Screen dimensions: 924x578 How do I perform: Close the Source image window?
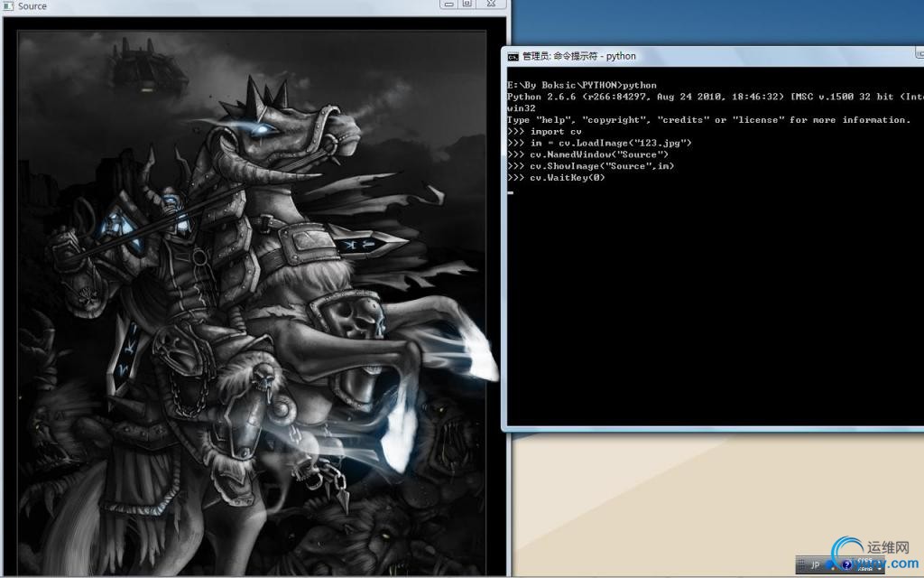[x=491, y=5]
